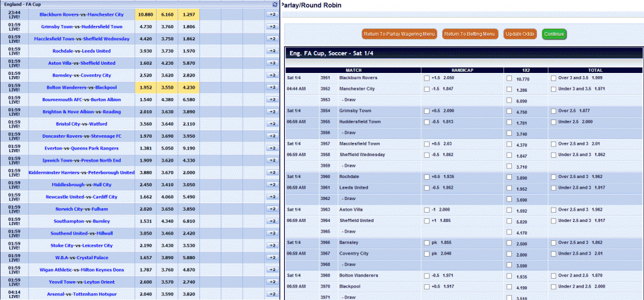
Task: Select Everton home odds 1.381
Action: click(x=146, y=148)
